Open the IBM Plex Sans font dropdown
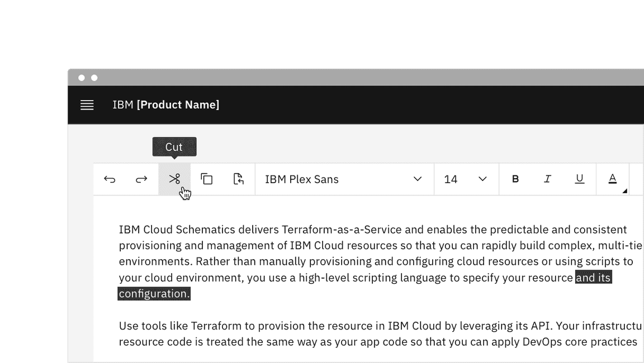Viewport: 644px width, 363px height. click(x=344, y=179)
